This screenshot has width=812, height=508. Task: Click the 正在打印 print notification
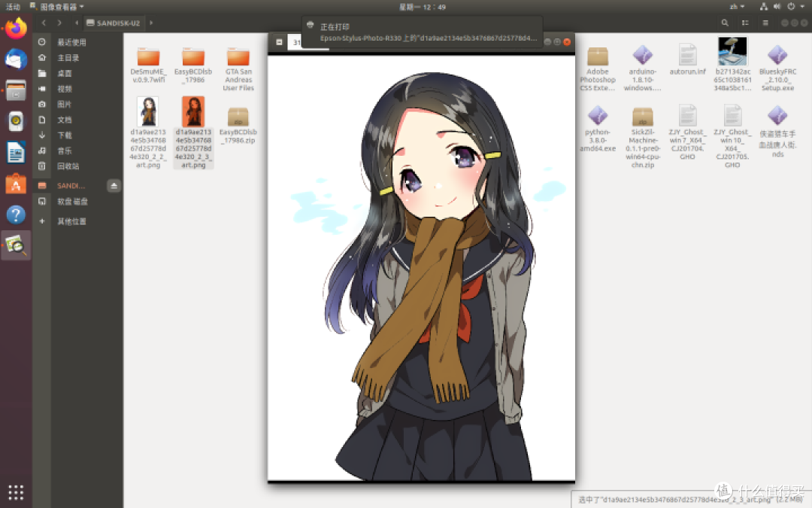click(422, 32)
